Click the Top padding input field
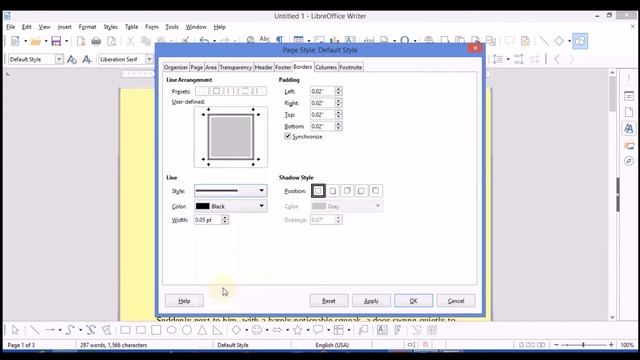 [x=322, y=115]
